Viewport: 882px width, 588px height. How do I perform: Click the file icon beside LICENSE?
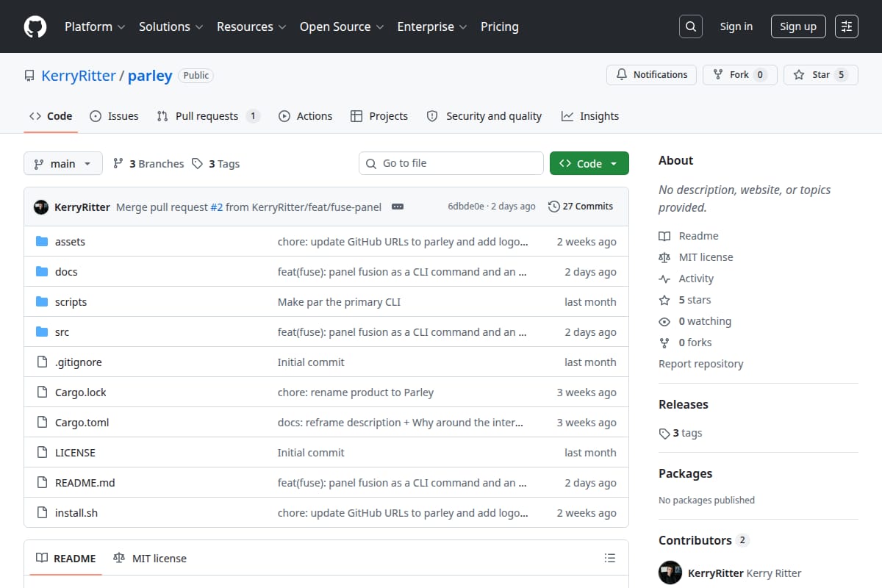(x=42, y=453)
